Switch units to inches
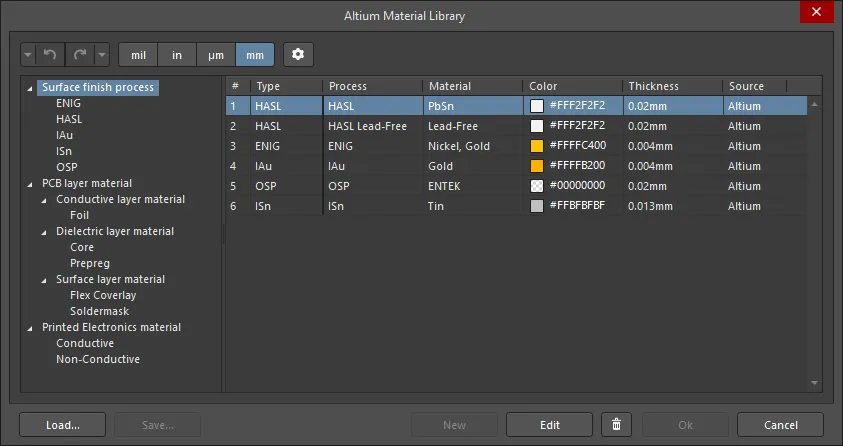 click(177, 55)
